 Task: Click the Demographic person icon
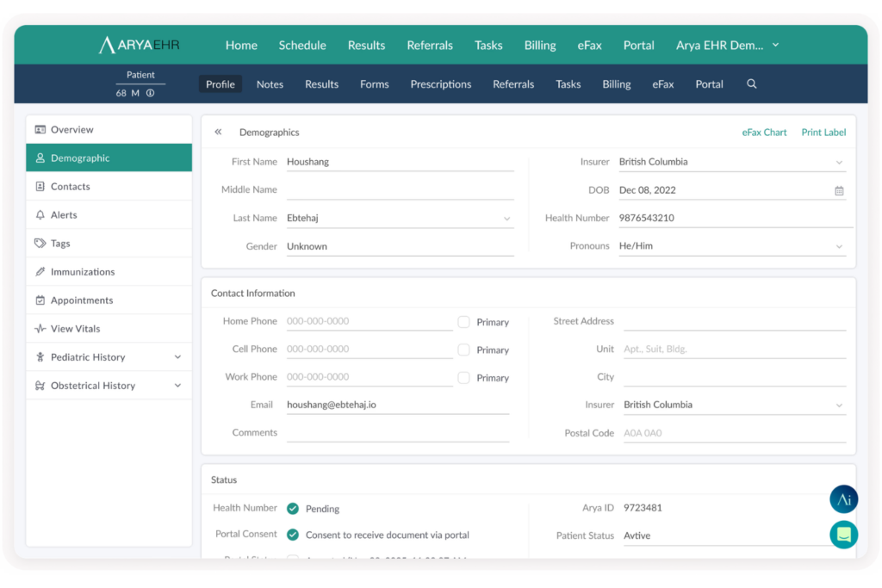40,158
